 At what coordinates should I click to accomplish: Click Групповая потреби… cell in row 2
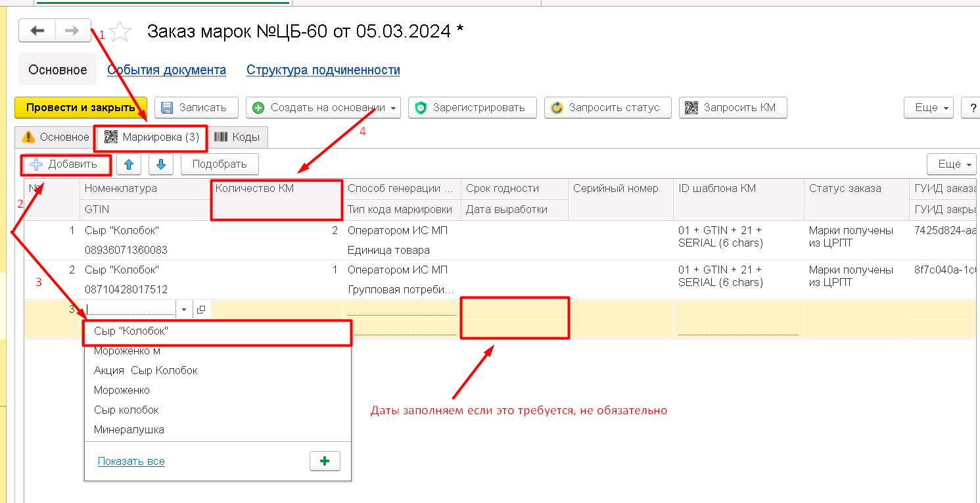pyautogui.click(x=402, y=289)
